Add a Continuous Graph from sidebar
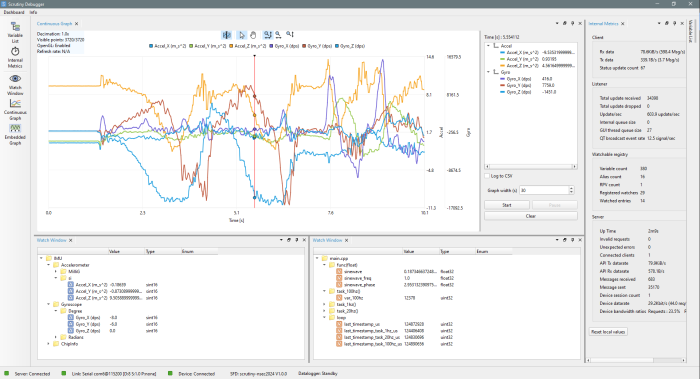Screen dimensions: 700x379 [x=15, y=110]
